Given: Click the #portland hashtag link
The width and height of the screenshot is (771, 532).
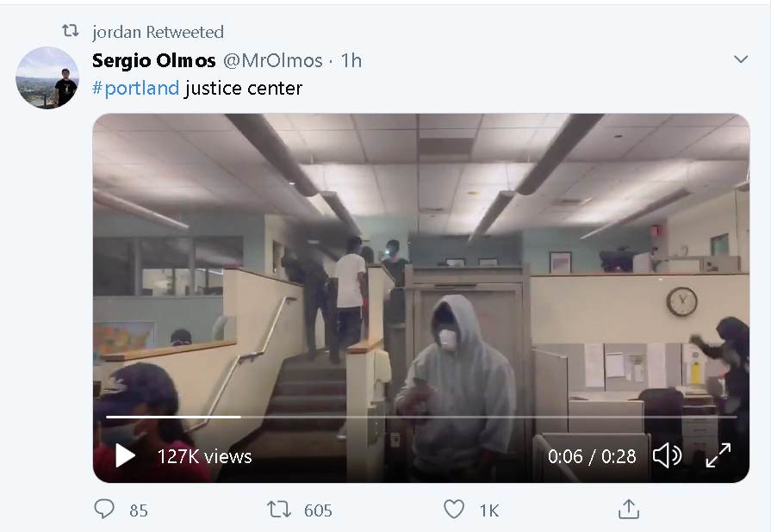Looking at the screenshot, I should (136, 89).
